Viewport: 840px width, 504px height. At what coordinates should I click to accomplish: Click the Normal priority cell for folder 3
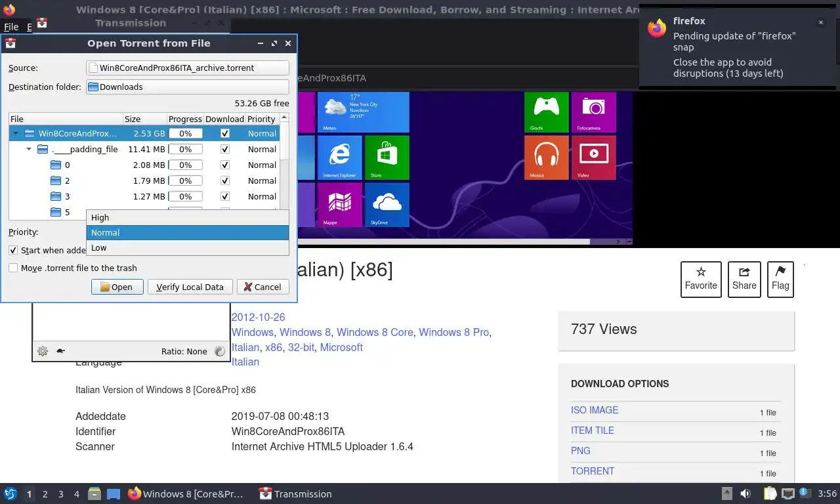[x=262, y=196]
